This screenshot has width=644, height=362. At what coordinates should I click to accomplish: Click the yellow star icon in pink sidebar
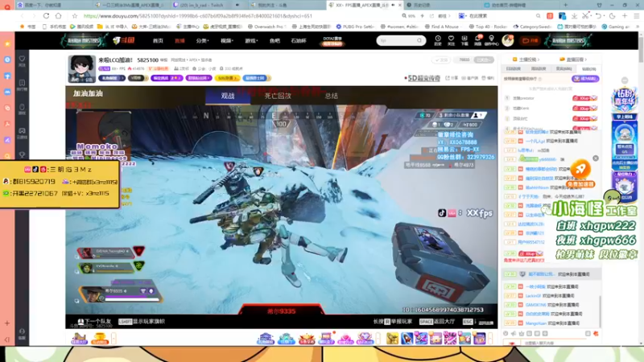pyautogui.click(x=7, y=43)
